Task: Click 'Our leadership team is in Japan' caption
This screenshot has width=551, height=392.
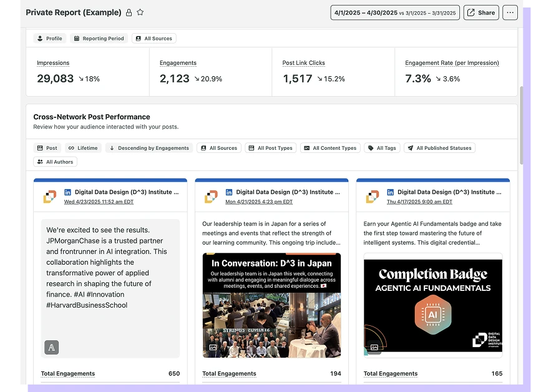Action: click(271, 233)
